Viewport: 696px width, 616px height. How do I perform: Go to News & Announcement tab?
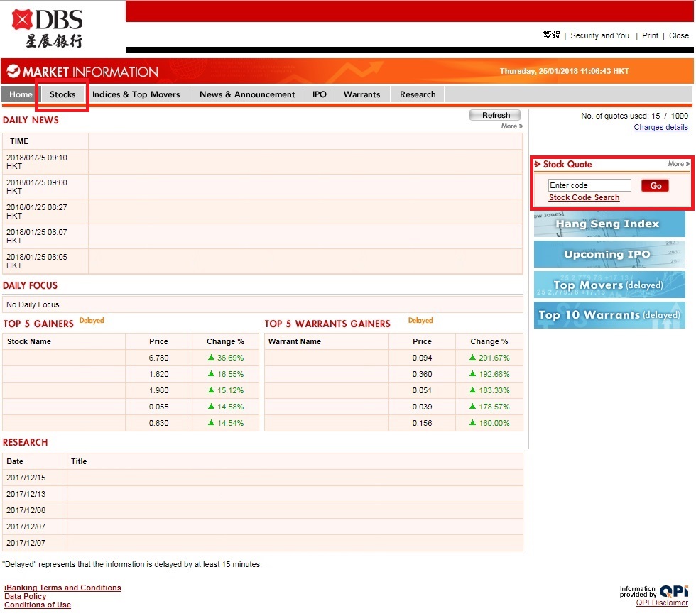coord(247,94)
